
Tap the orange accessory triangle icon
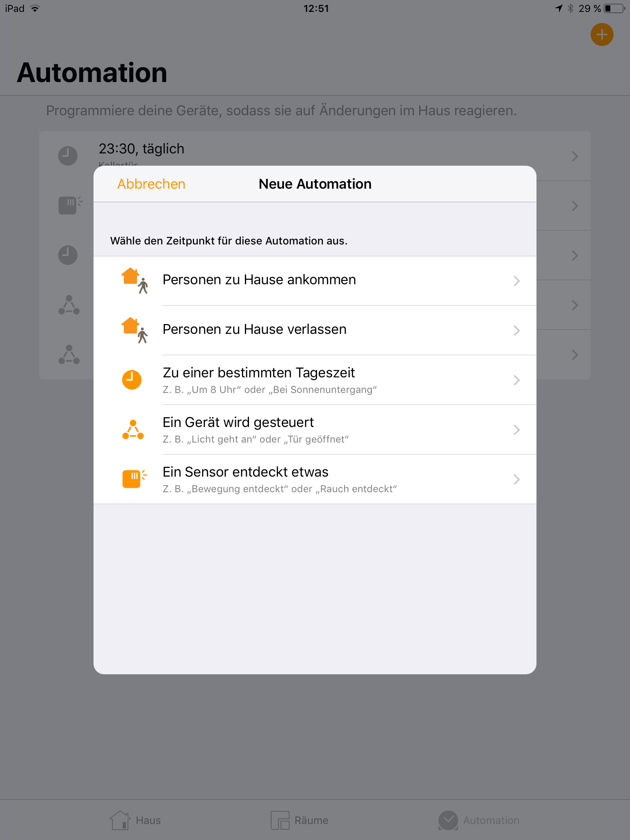click(133, 429)
